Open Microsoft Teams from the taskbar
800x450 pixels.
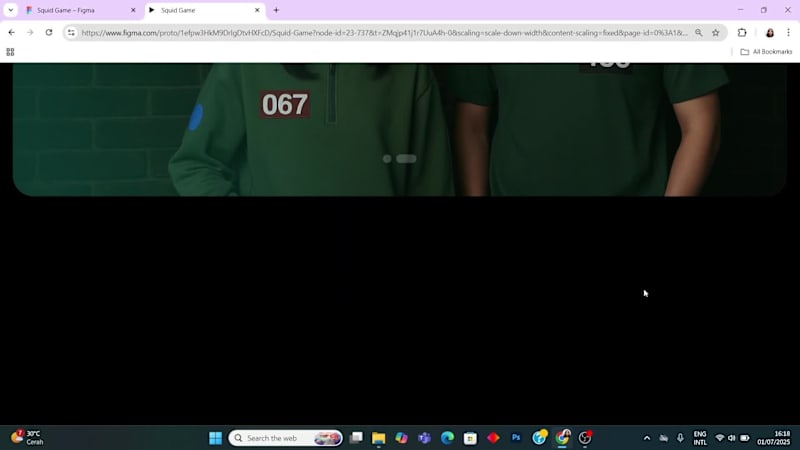424,438
